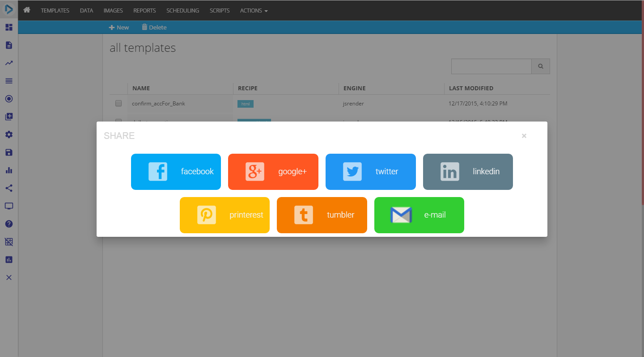Open the SCRIPTS menu
The height and width of the screenshot is (357, 644).
coord(220,10)
